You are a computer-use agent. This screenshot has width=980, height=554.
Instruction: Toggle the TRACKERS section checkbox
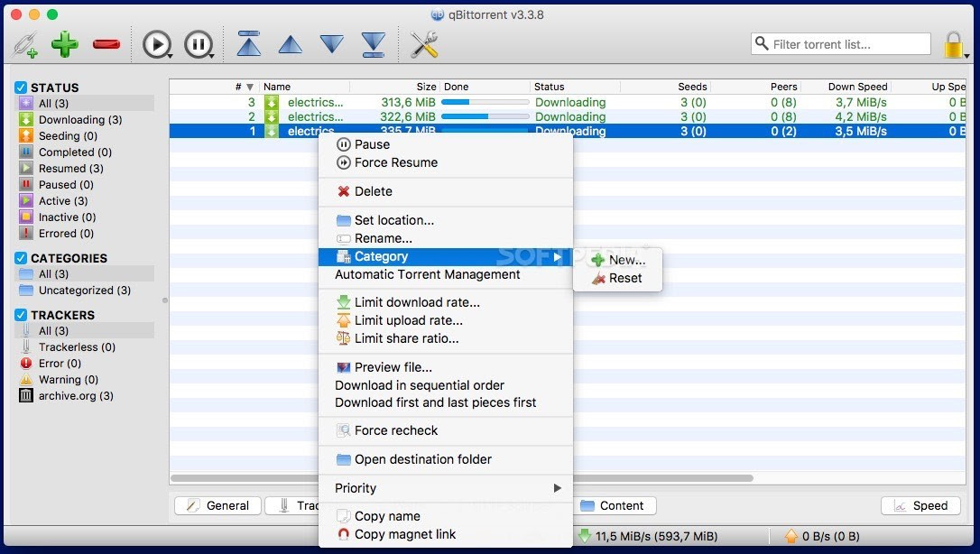(21, 315)
